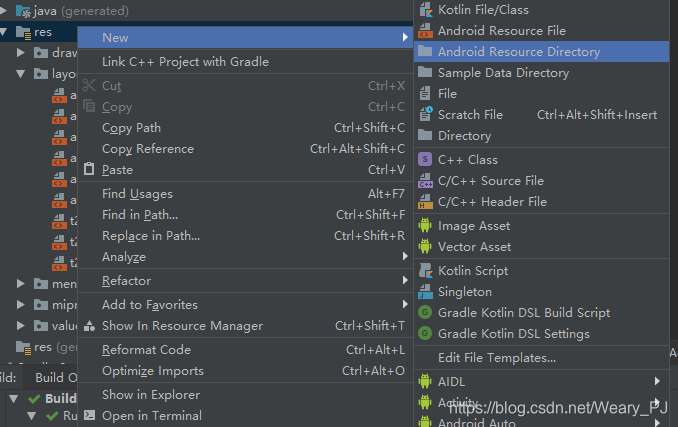This screenshot has height=427, width=678.
Task: Click the scissors Cut icon
Action: pyautogui.click(x=89, y=86)
